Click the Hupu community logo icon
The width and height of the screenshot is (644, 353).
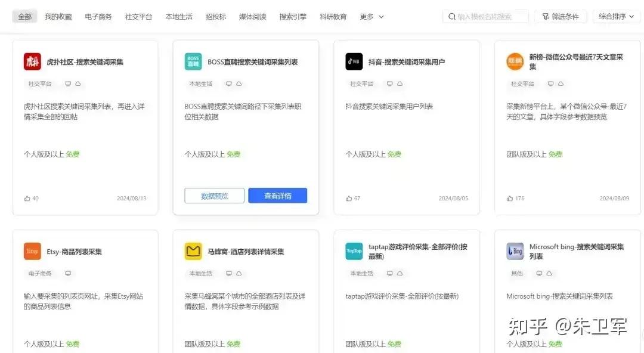(32, 61)
